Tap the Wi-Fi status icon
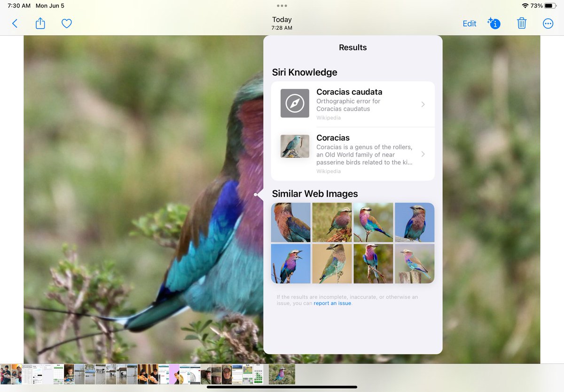Screen dimensions: 564x392 pos(525,6)
